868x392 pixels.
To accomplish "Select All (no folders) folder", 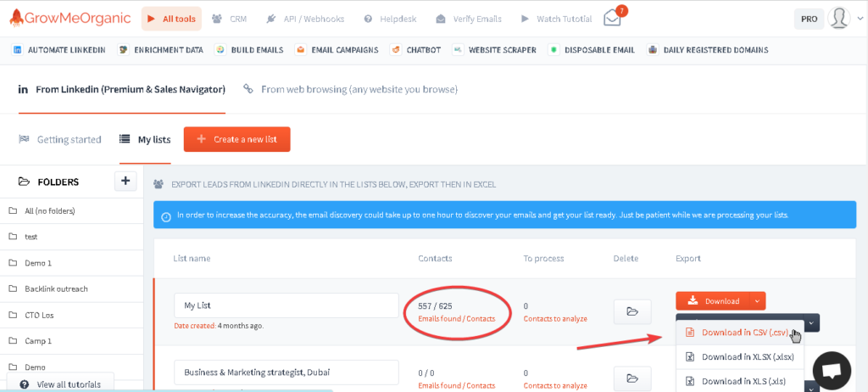I will 71,210.
